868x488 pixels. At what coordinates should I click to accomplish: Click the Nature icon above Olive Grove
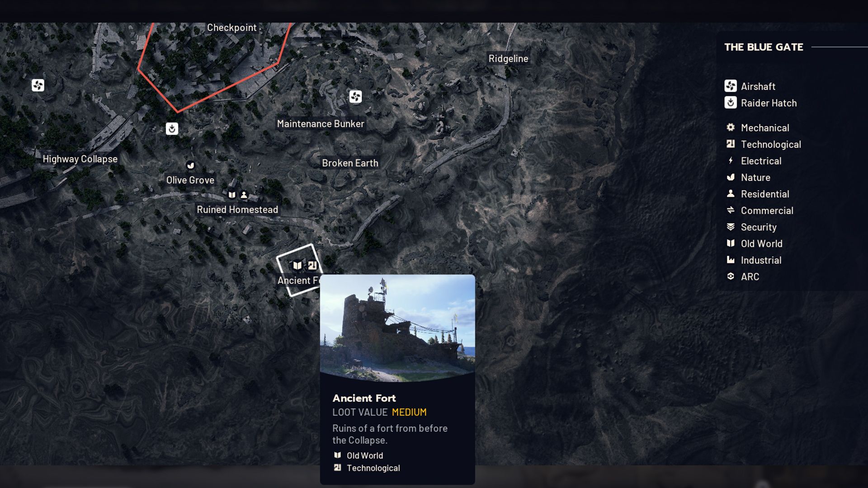(191, 165)
